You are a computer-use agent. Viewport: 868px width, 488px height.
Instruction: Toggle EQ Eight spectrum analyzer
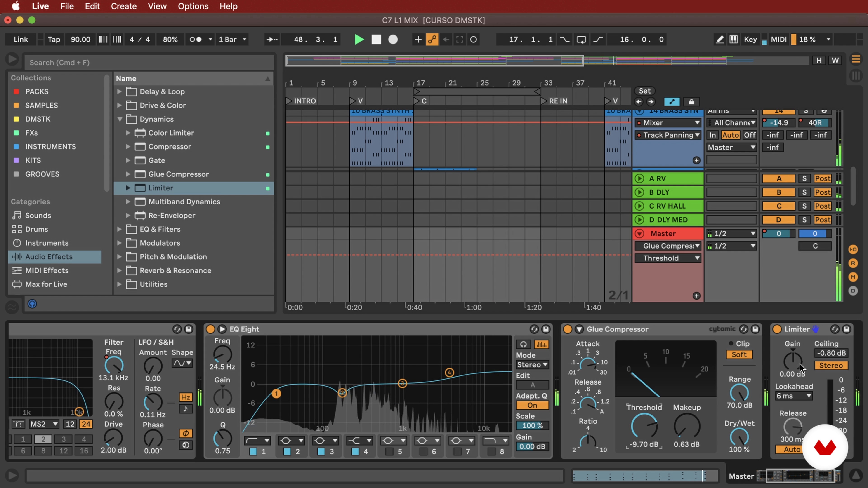coord(541,344)
